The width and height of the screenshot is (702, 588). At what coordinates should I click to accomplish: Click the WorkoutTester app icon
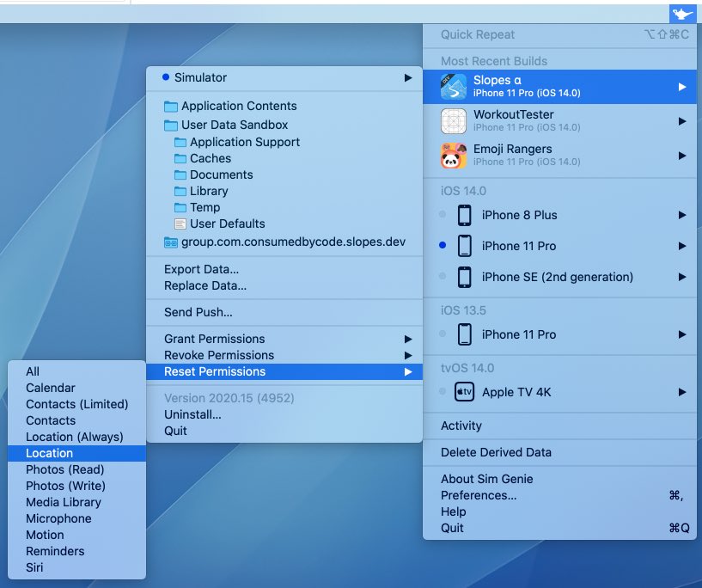[x=454, y=121]
